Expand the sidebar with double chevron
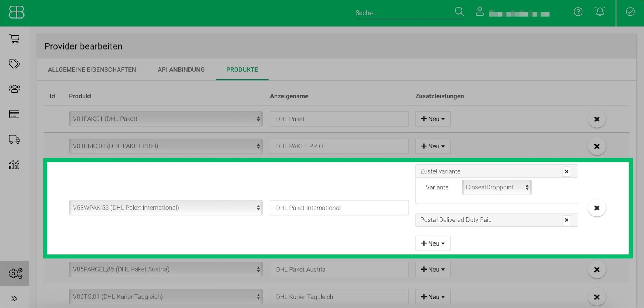Image resolution: width=644 pixels, height=308 pixels. 14,298
